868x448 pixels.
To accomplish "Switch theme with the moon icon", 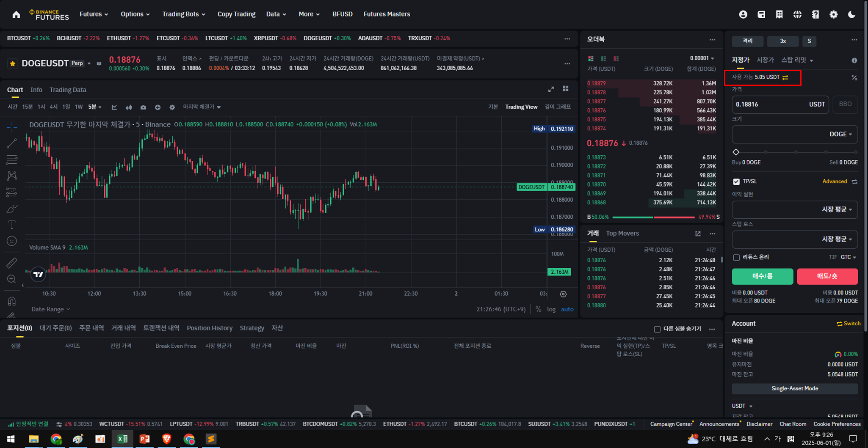I will point(851,14).
